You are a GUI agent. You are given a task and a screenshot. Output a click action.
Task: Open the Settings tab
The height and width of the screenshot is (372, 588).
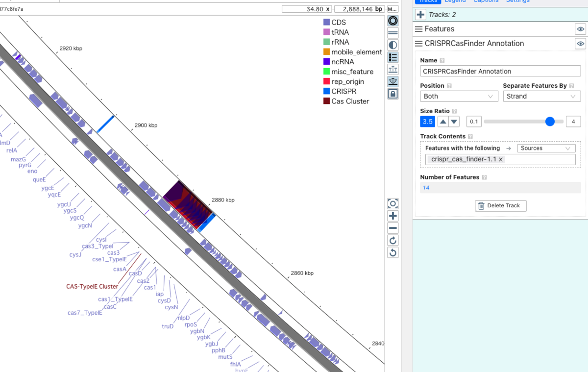click(x=517, y=1)
